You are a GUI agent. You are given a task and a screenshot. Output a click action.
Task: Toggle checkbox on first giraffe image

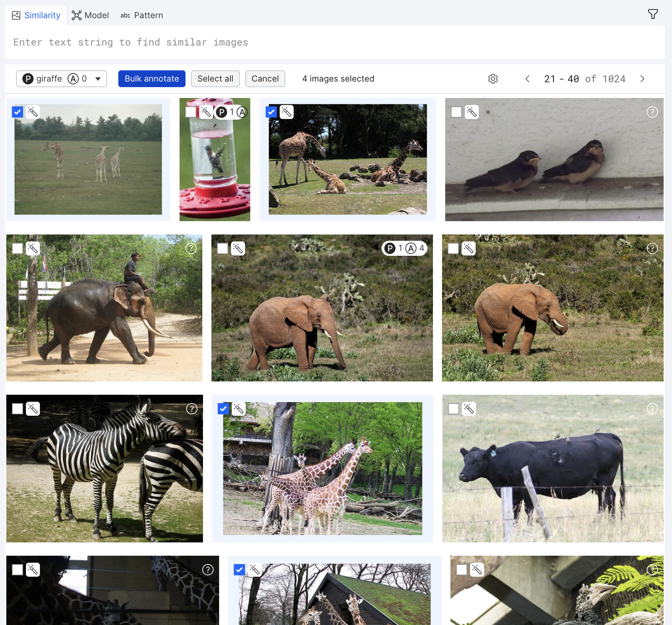17,112
